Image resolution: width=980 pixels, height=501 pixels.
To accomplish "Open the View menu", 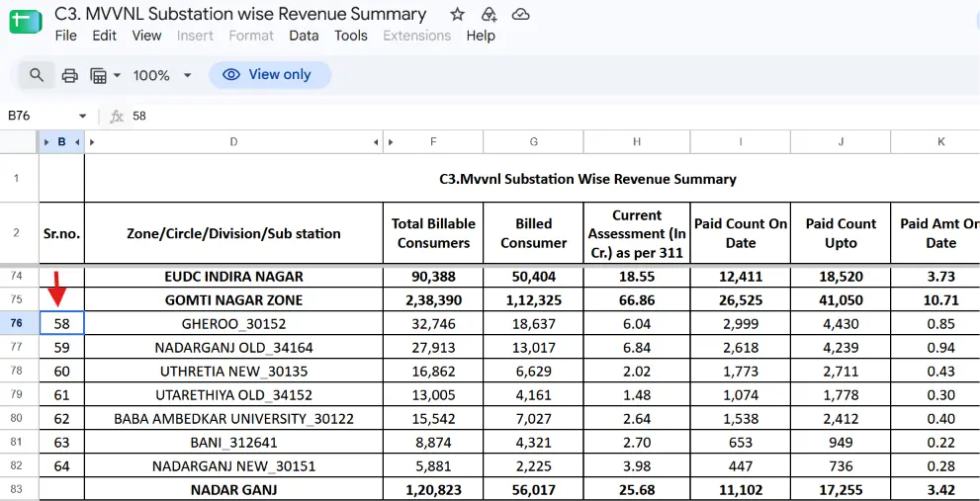I will tap(146, 36).
